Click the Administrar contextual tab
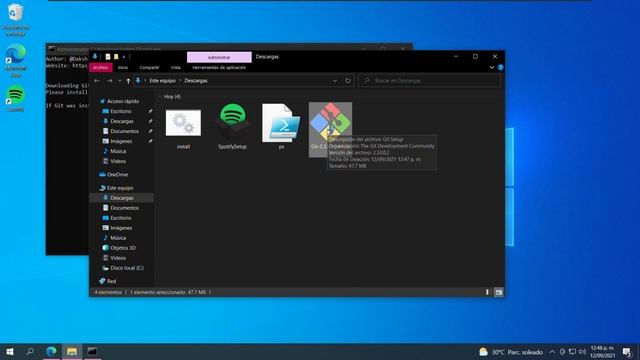640x360 pixels. point(219,57)
